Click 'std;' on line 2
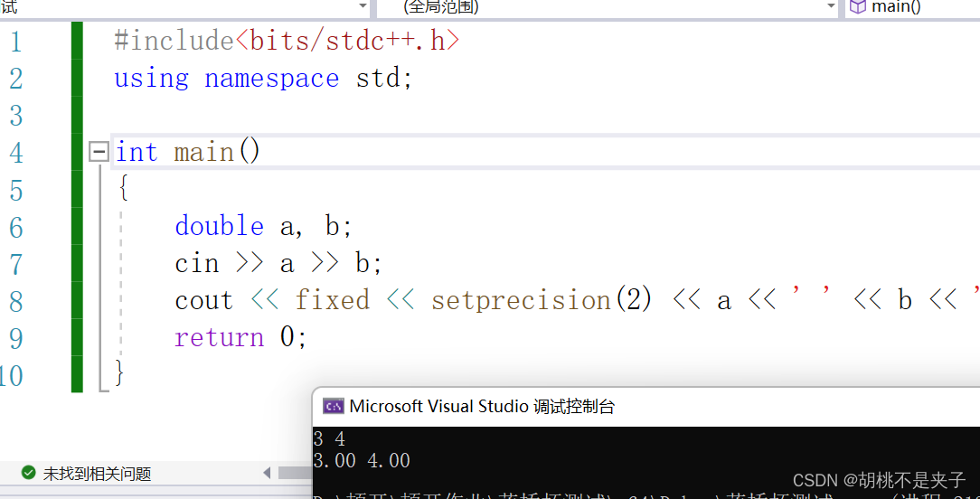The width and height of the screenshot is (980, 499). (384, 79)
